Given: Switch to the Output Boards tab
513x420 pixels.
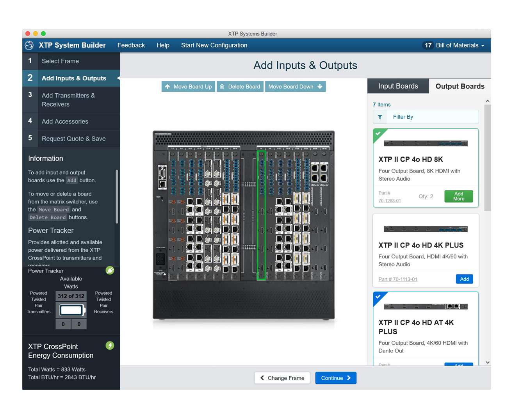Looking at the screenshot, I should pyautogui.click(x=460, y=86).
